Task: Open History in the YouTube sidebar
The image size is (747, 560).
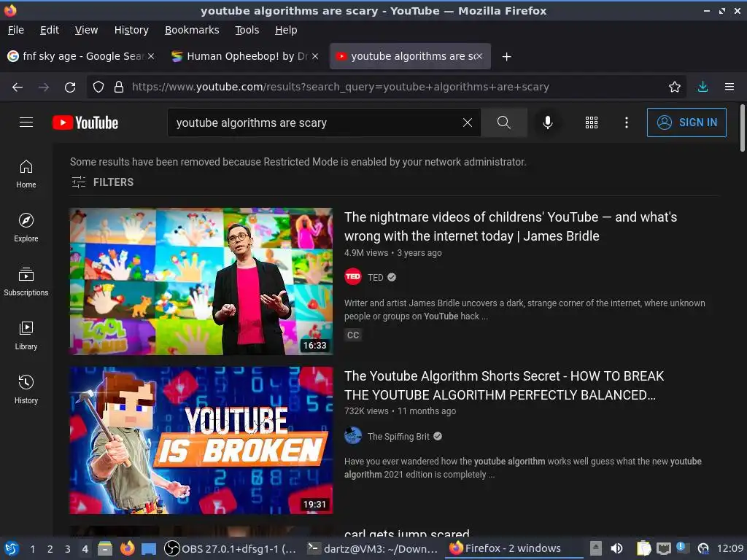Action: coord(26,389)
